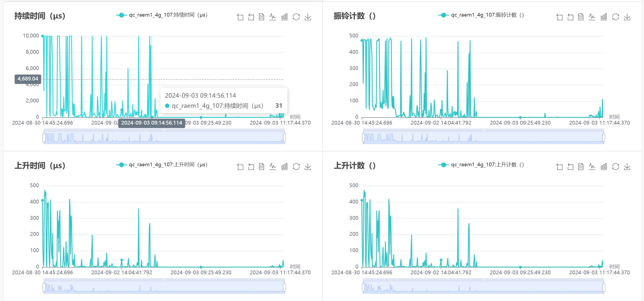Switch 振铃计数 chart to line view
644x301 pixels.
click(592, 17)
